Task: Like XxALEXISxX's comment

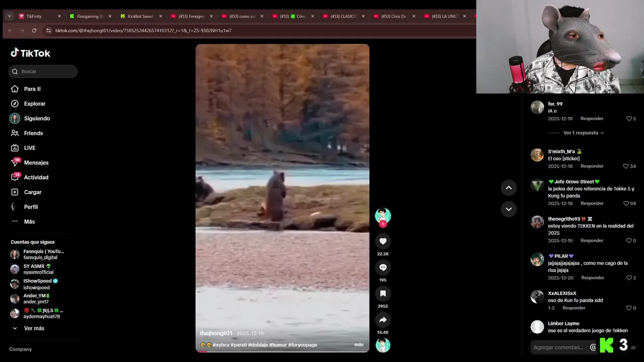Action: tap(629, 308)
